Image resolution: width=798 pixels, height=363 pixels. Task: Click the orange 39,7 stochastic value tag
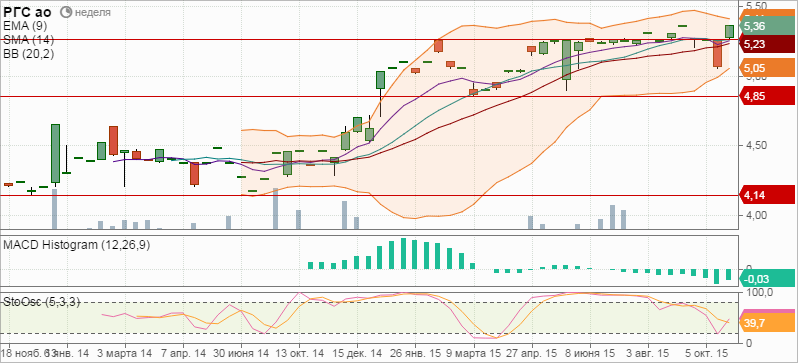(x=766, y=322)
